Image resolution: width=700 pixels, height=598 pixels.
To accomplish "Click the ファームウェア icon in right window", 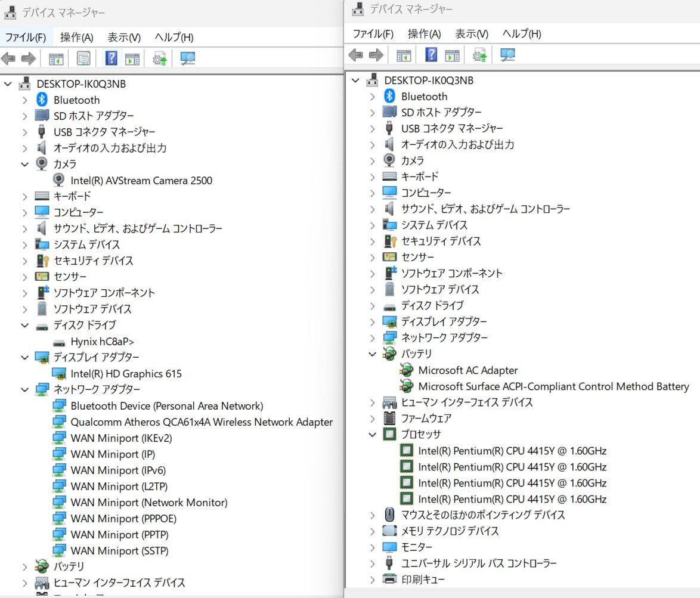I will 390,418.
